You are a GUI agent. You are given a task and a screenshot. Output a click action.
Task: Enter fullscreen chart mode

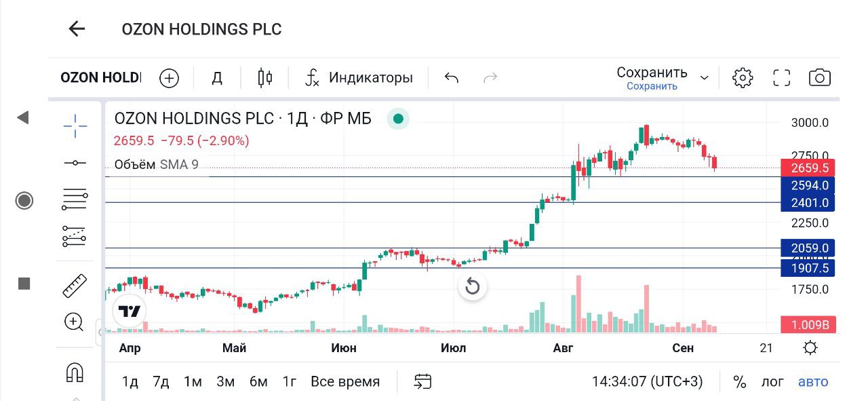coord(782,78)
